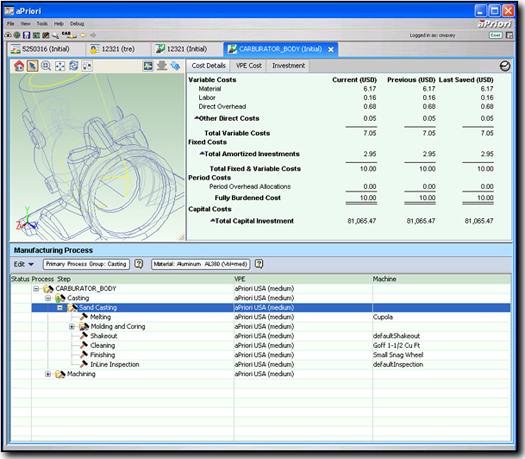Click the save disk icon in toolbar
This screenshot has height=459, width=525.
(x=26, y=35)
